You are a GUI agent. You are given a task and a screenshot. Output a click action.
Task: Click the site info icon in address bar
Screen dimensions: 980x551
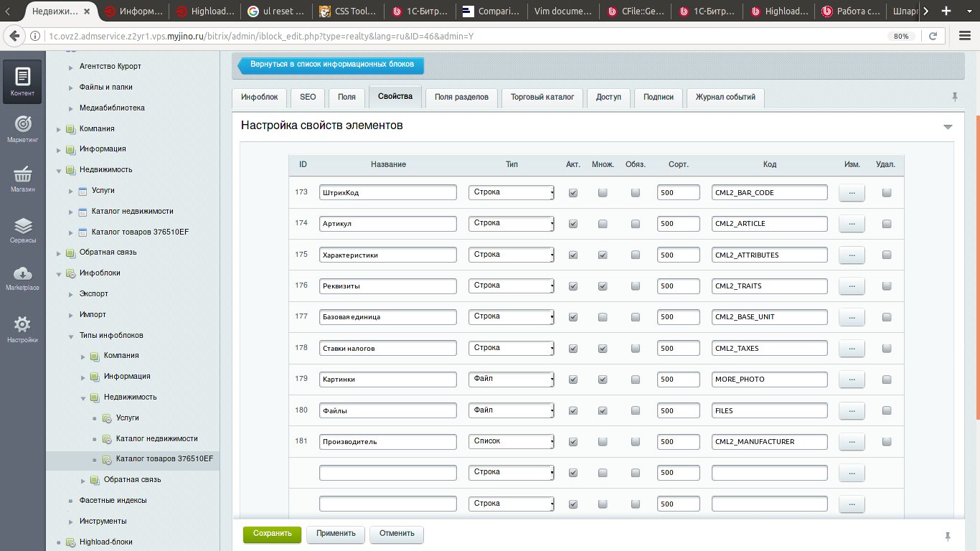pyautogui.click(x=35, y=36)
